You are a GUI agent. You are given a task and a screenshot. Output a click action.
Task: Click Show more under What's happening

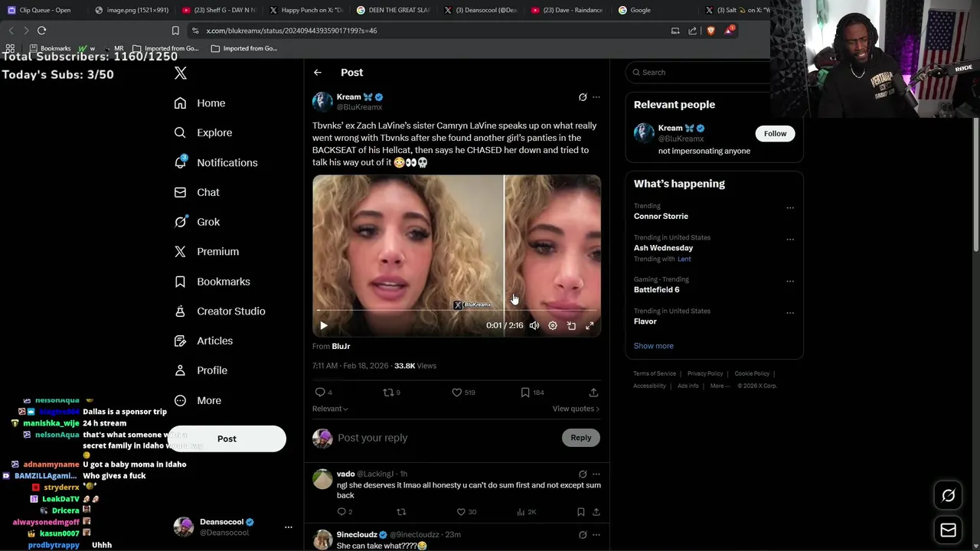pos(653,346)
